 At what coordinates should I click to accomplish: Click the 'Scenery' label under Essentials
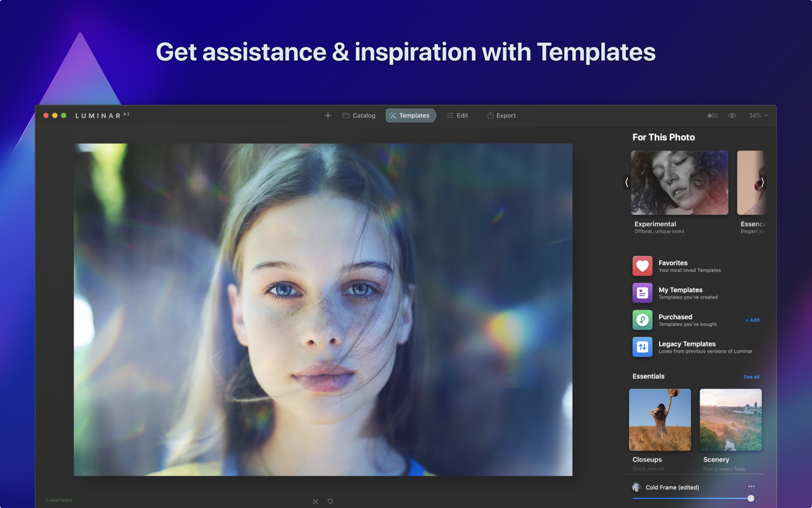tap(716, 459)
